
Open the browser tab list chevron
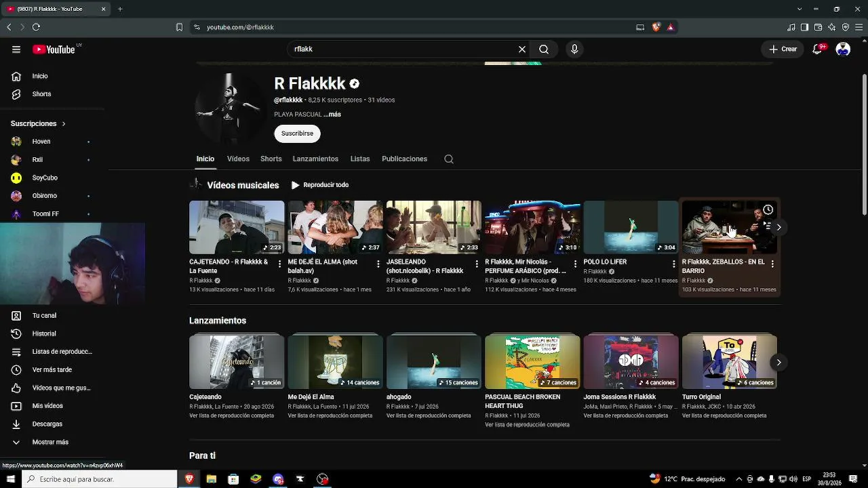[x=800, y=9]
